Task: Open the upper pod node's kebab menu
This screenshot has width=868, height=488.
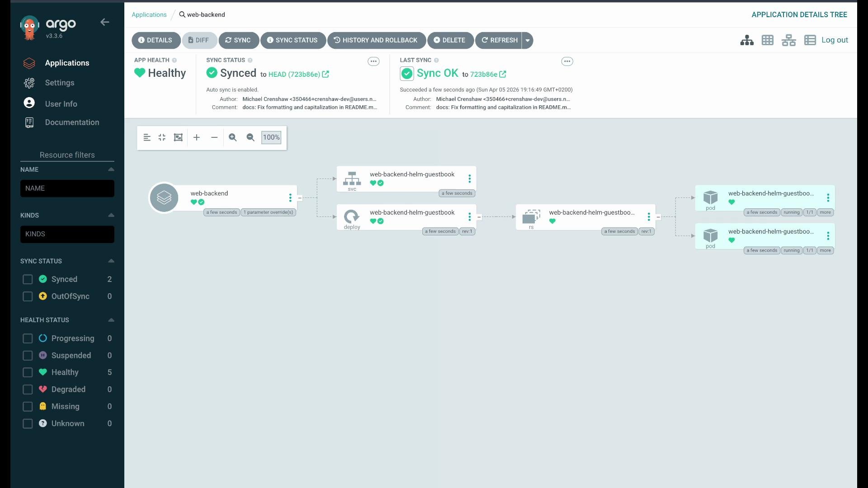Action: point(828,198)
